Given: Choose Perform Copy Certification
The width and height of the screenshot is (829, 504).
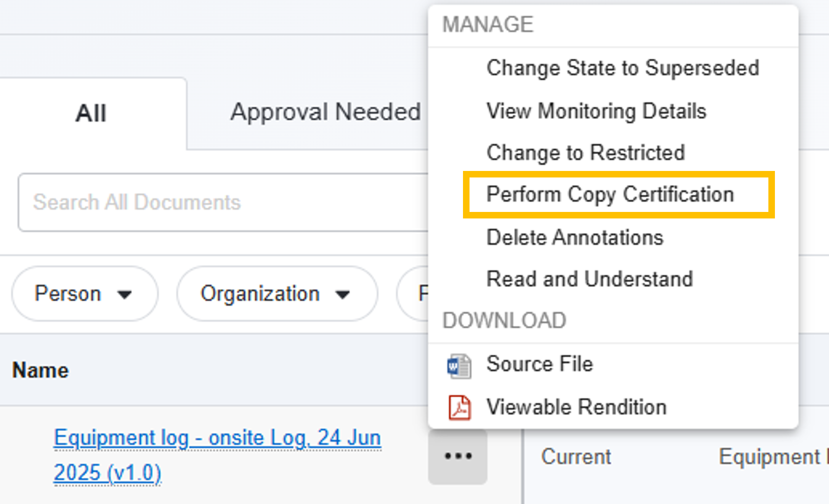Looking at the screenshot, I should [x=610, y=195].
